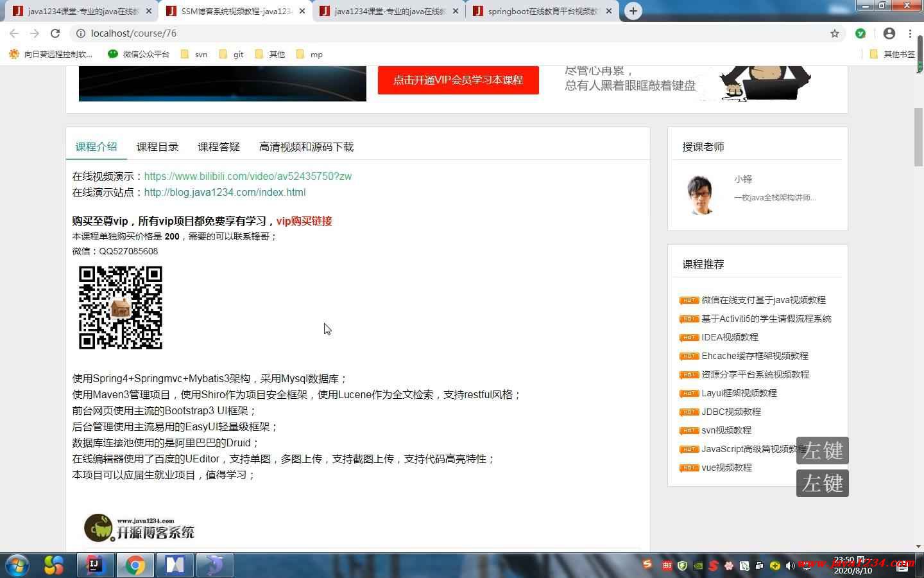
Task: Open Layui框架视频教程 recommendation
Action: coord(739,393)
